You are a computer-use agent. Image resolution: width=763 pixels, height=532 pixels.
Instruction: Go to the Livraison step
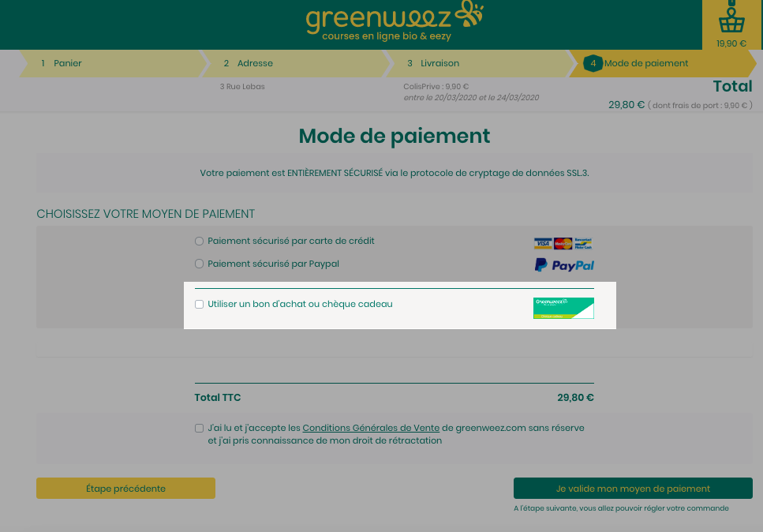(x=479, y=63)
